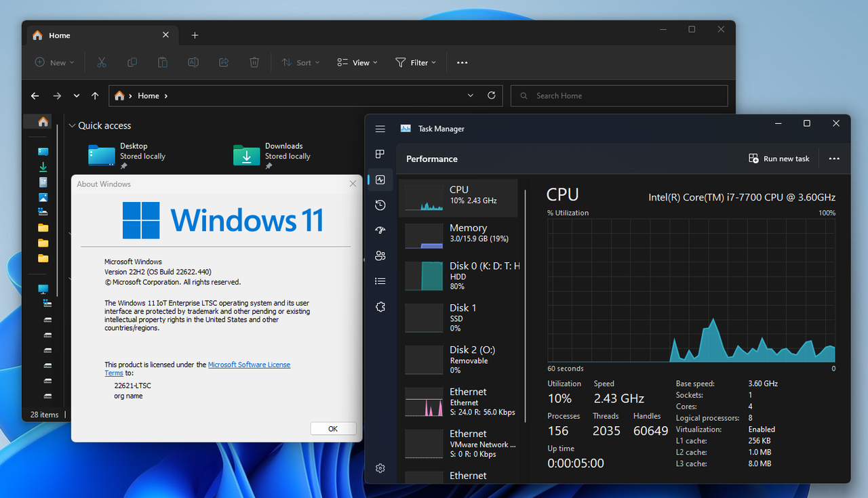Go back in File Explorer navigation
The image size is (868, 498).
[x=35, y=96]
